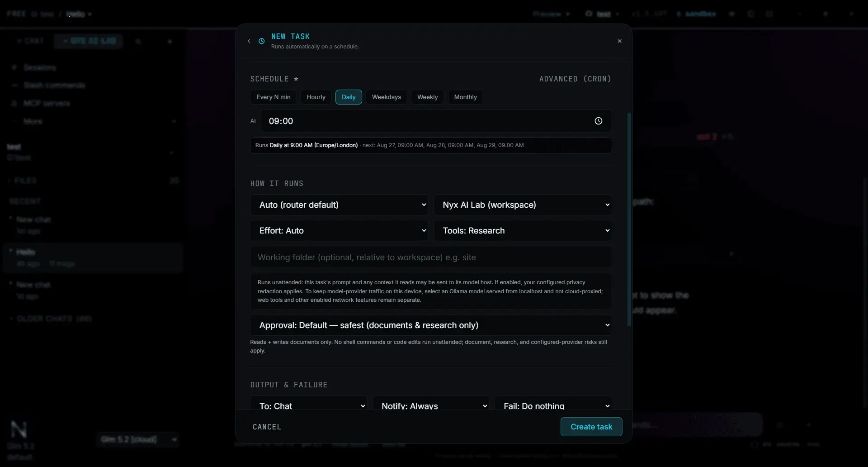
Task: Open the Notify: Always dropdown
Action: [x=431, y=404]
